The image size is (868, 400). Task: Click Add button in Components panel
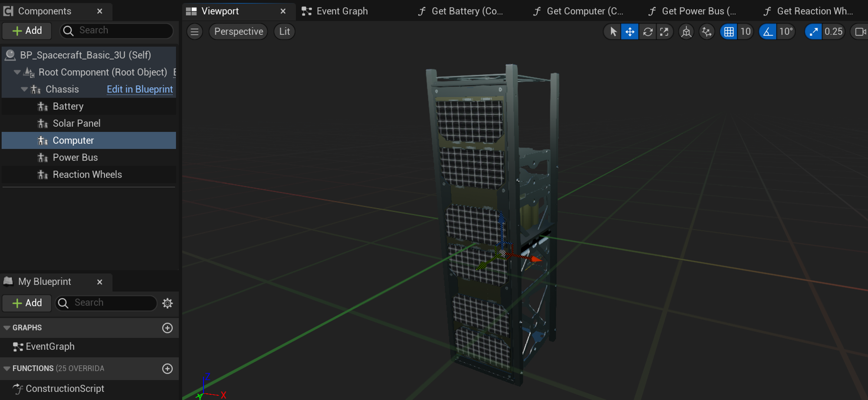[x=27, y=31]
